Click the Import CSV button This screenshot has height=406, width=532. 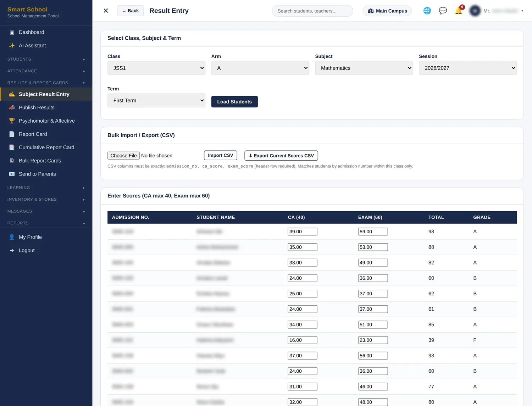tap(221, 155)
